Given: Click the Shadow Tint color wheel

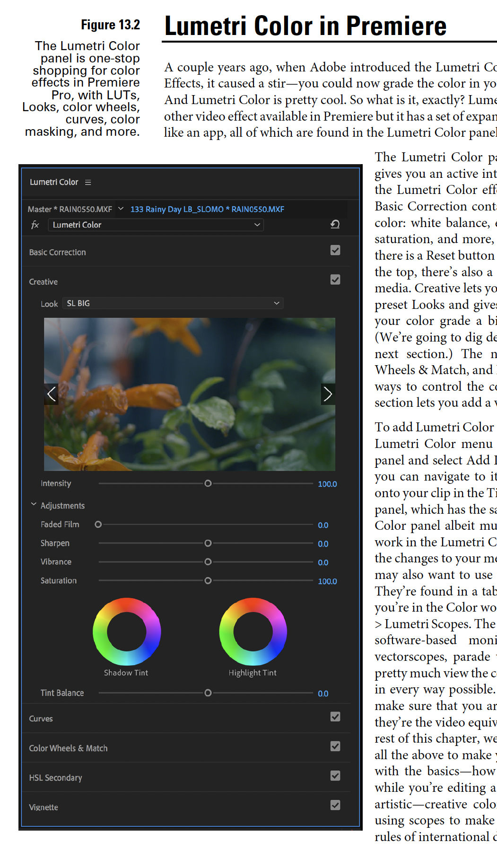Looking at the screenshot, I should pyautogui.click(x=127, y=631).
